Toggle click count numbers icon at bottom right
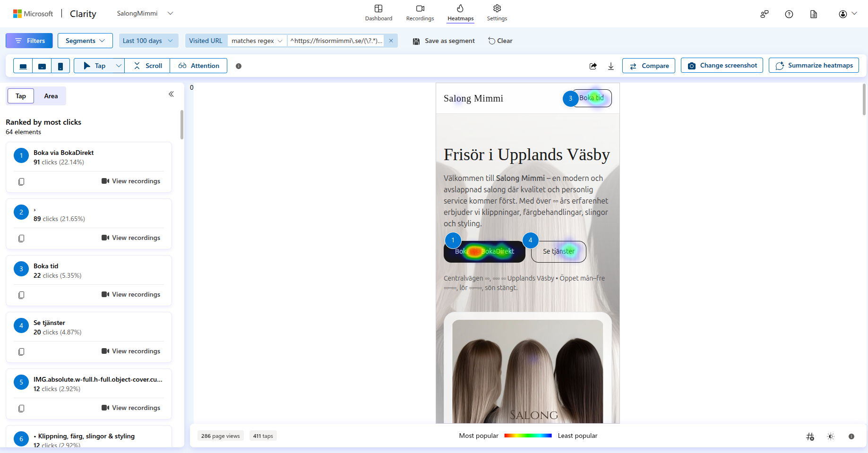 (810, 436)
